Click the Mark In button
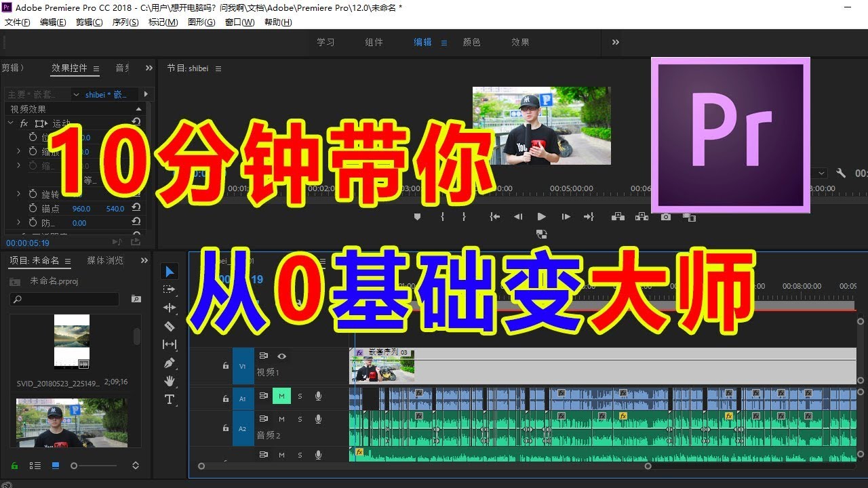The width and height of the screenshot is (868, 488). [443, 217]
